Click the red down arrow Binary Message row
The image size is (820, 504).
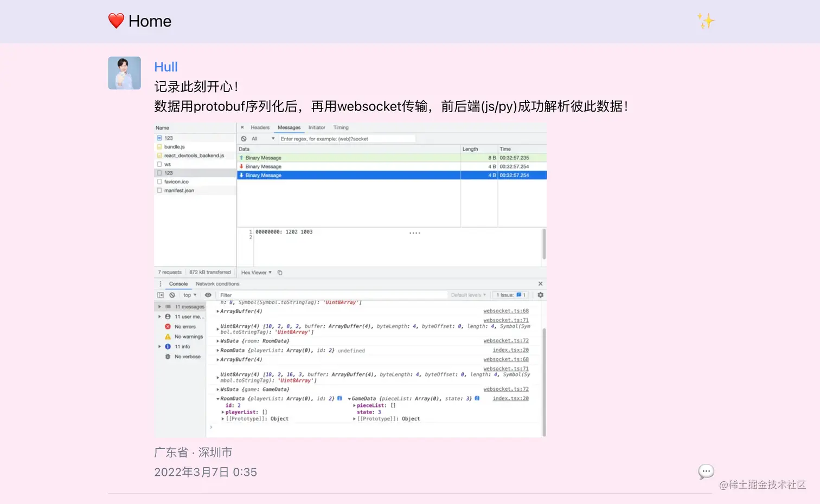(392, 166)
